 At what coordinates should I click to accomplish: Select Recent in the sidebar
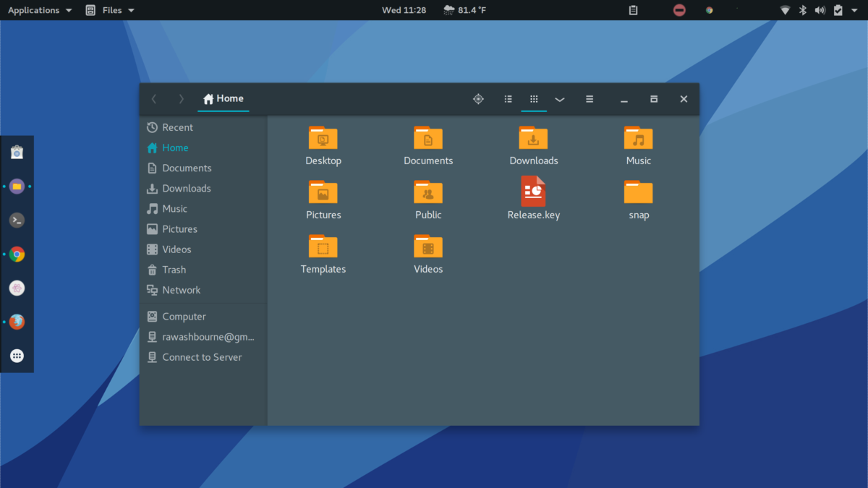[203, 127]
